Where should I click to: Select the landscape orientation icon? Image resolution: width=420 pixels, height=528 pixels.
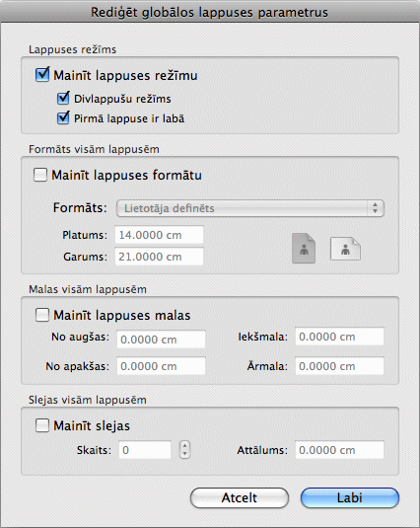pos(345,249)
